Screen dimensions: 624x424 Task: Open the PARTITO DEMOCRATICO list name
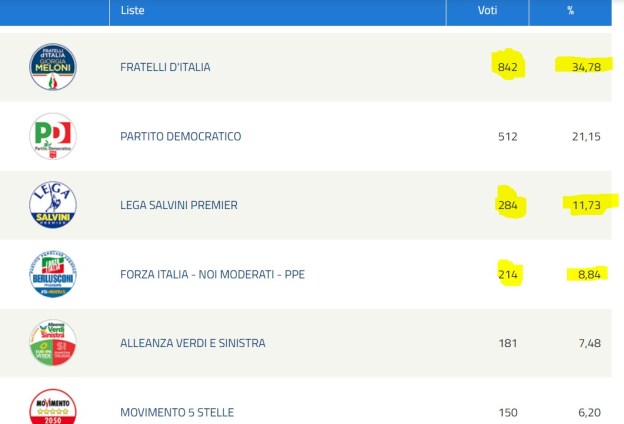coord(180,136)
